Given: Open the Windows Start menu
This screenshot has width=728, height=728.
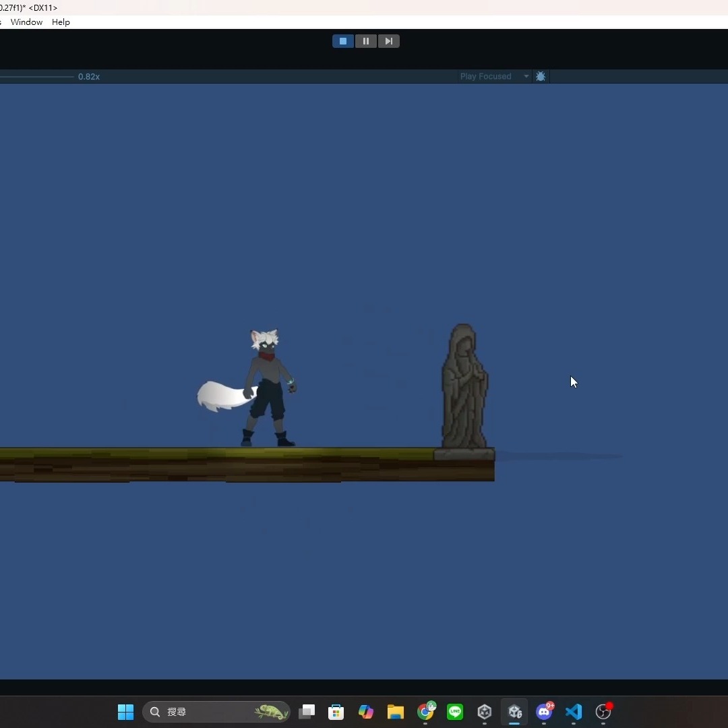Looking at the screenshot, I should click(125, 712).
